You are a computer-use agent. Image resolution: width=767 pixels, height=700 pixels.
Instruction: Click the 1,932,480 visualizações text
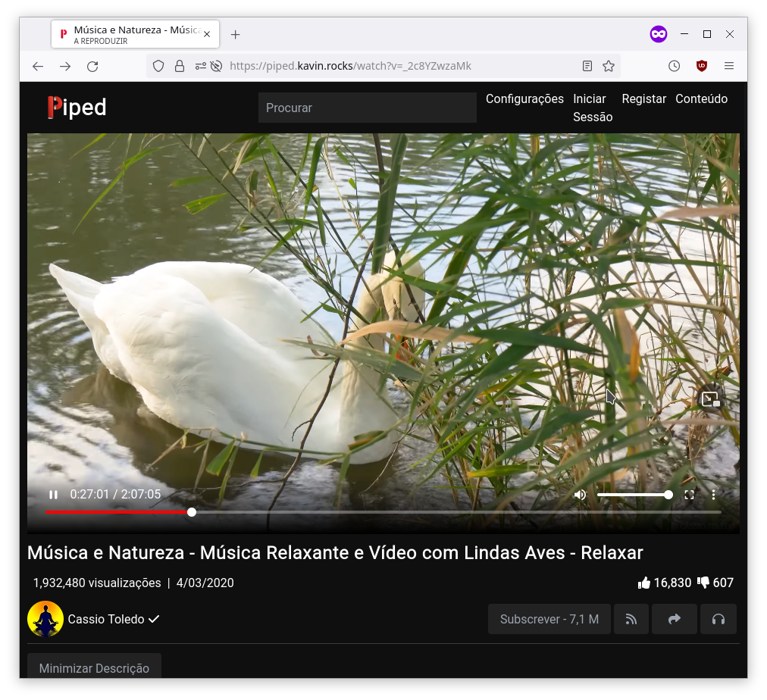[x=97, y=583]
